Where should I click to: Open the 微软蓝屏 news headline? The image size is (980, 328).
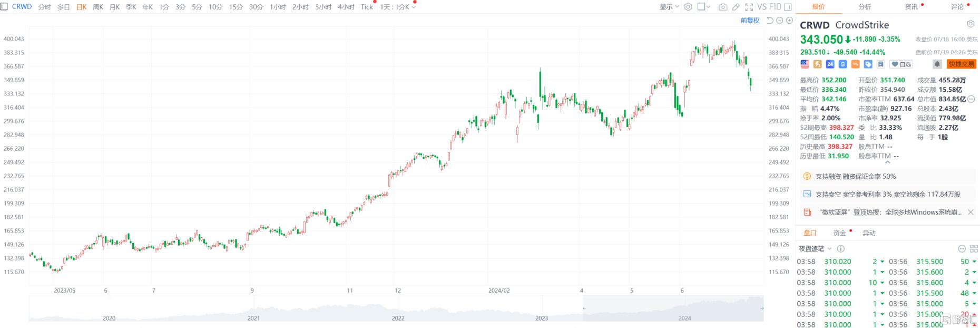tap(890, 213)
